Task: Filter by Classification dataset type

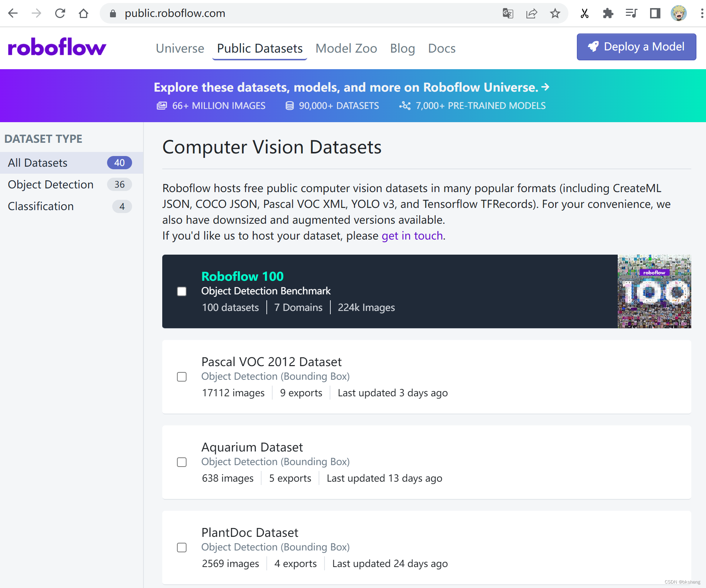Action: click(72, 206)
